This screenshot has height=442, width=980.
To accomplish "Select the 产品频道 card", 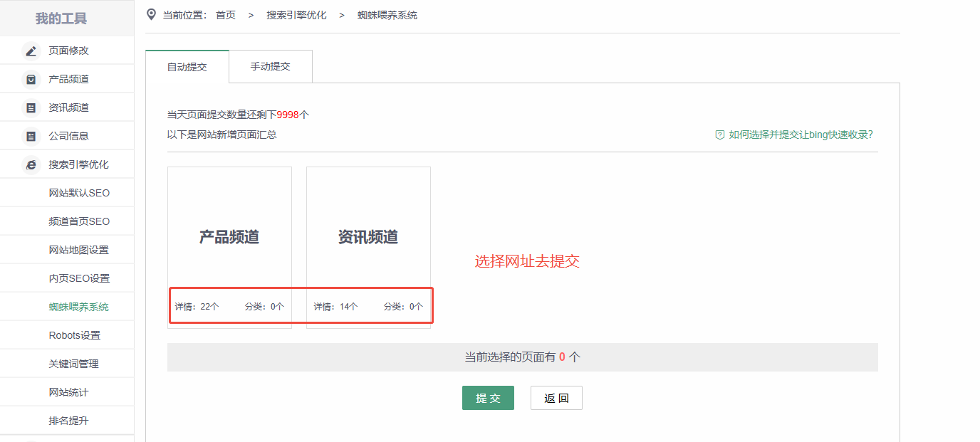I will click(229, 248).
